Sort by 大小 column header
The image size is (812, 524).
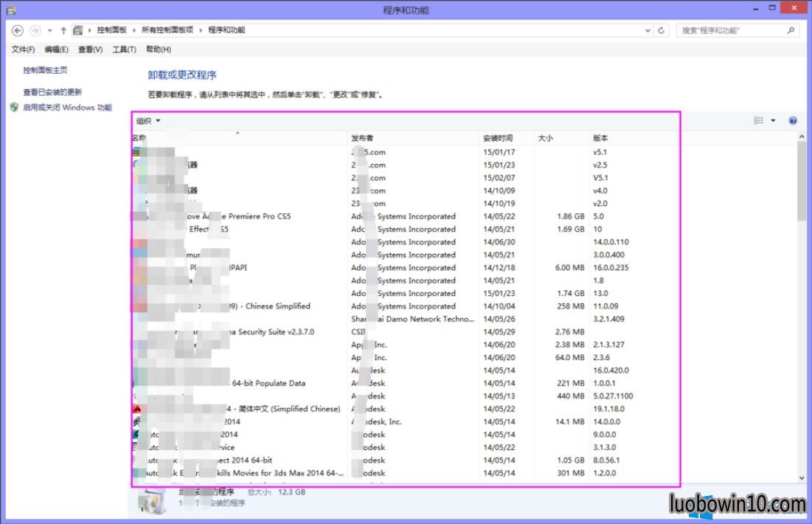(562, 138)
